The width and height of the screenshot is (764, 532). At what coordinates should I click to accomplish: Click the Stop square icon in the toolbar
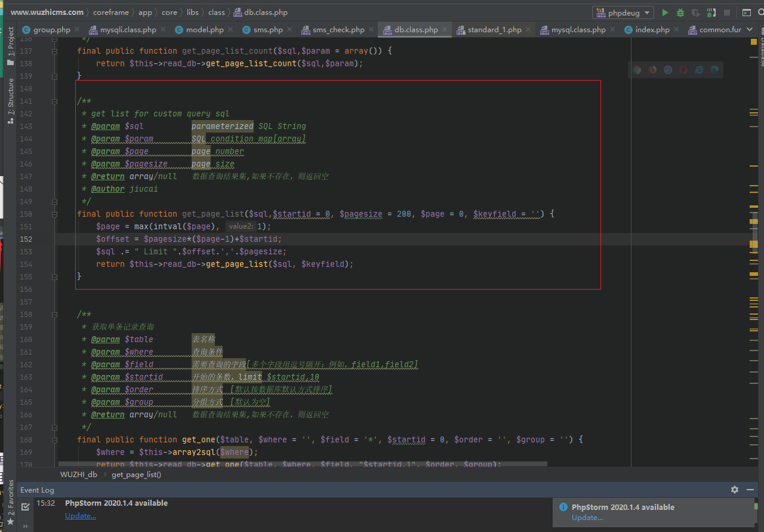tap(727, 13)
